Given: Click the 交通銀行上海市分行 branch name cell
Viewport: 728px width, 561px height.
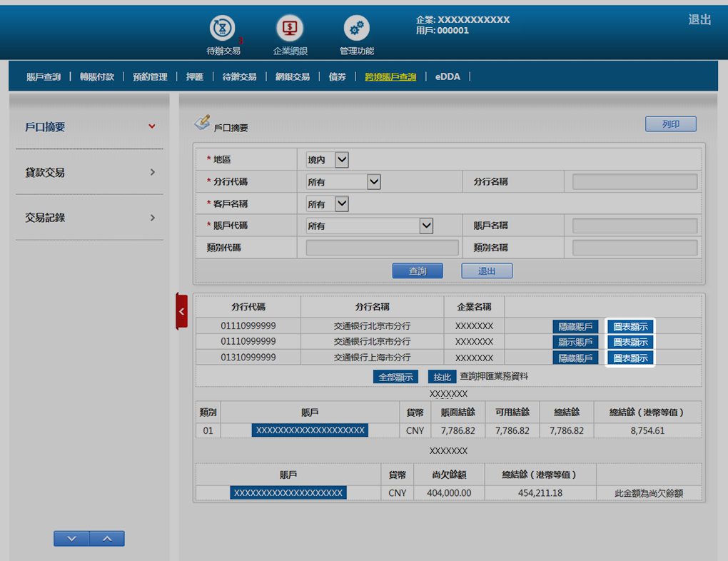Looking at the screenshot, I should pos(372,357).
